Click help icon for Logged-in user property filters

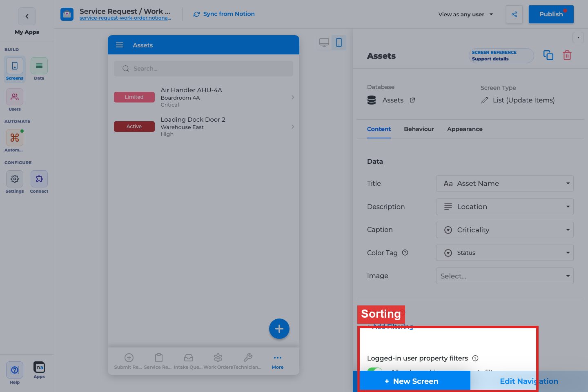[475, 358]
